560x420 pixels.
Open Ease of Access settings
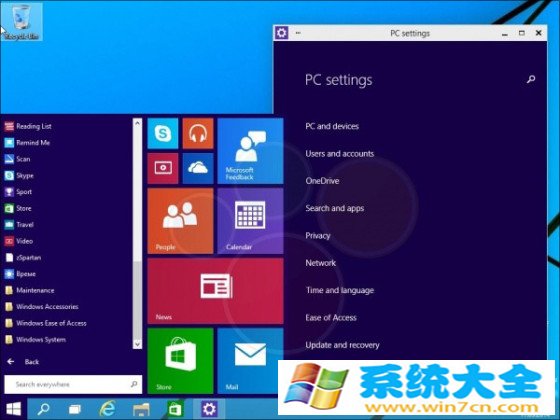pyautogui.click(x=331, y=318)
